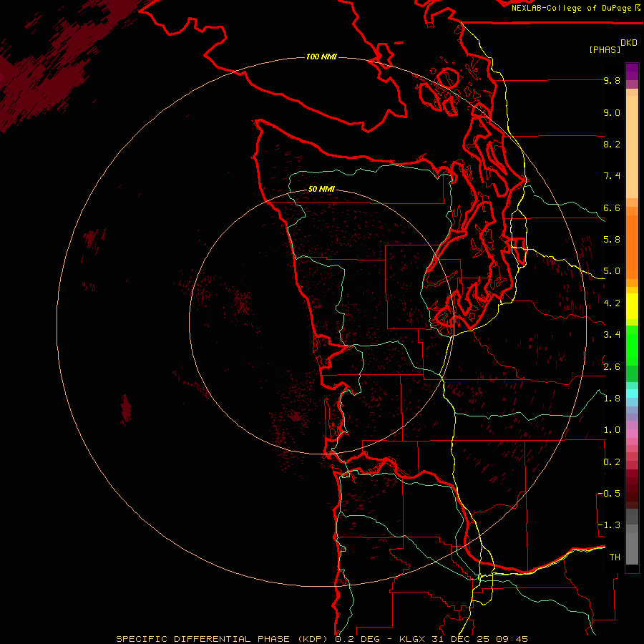Click the 4.2 scale value
644x644 pixels.
(x=612, y=303)
